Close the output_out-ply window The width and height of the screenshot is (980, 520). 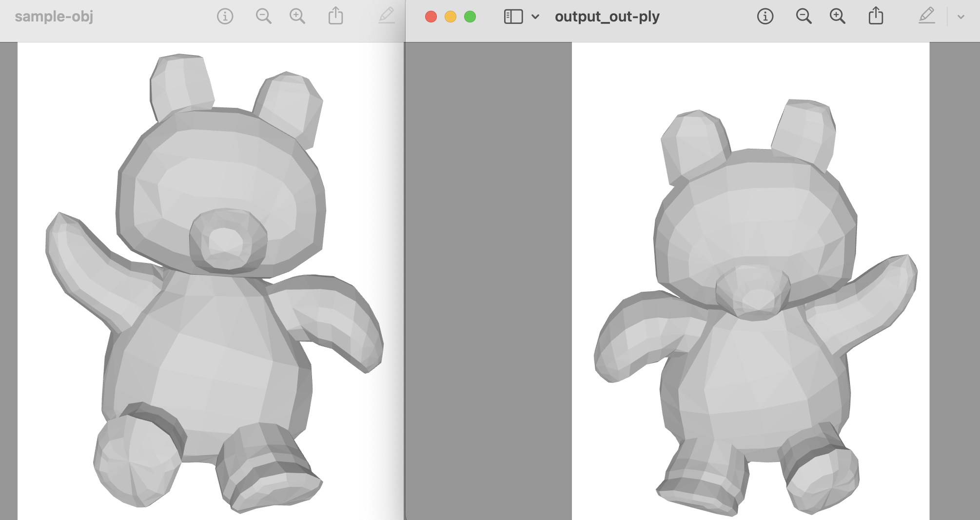[x=431, y=17]
